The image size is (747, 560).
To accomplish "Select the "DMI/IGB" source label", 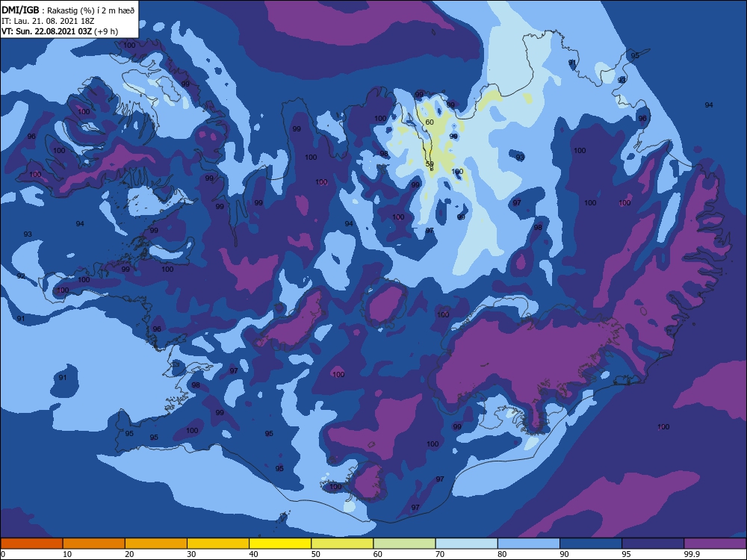I will (20, 10).
